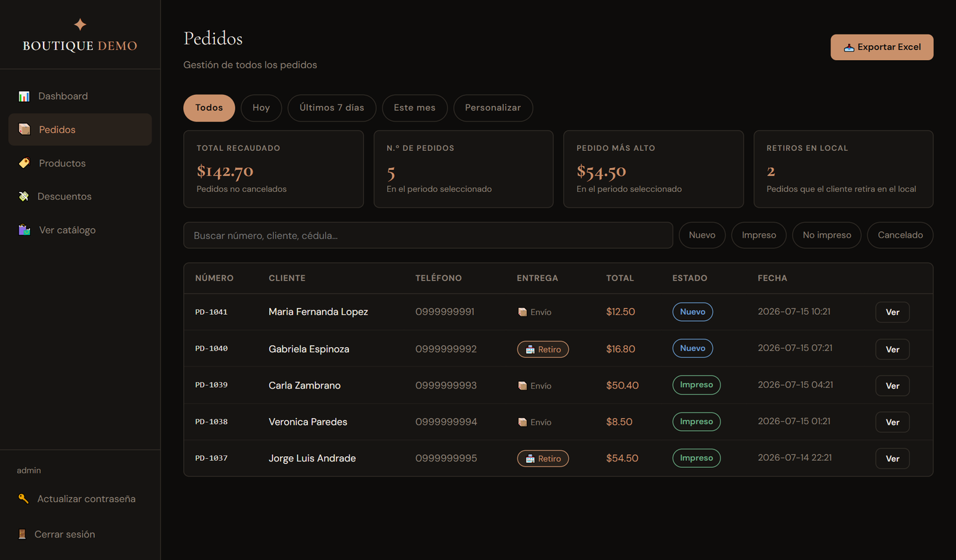956x560 pixels.
Task: Click the date 2026-07-14 22:21
Action: [795, 458]
